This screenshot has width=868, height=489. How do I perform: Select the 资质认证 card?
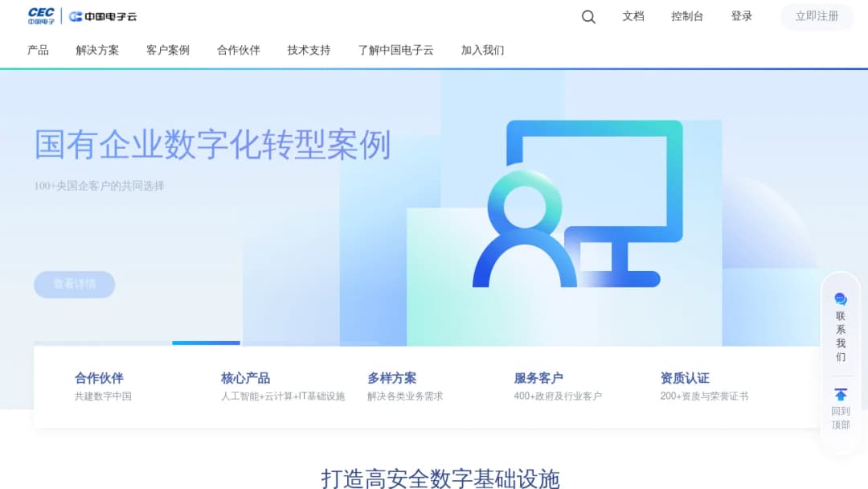coord(704,386)
